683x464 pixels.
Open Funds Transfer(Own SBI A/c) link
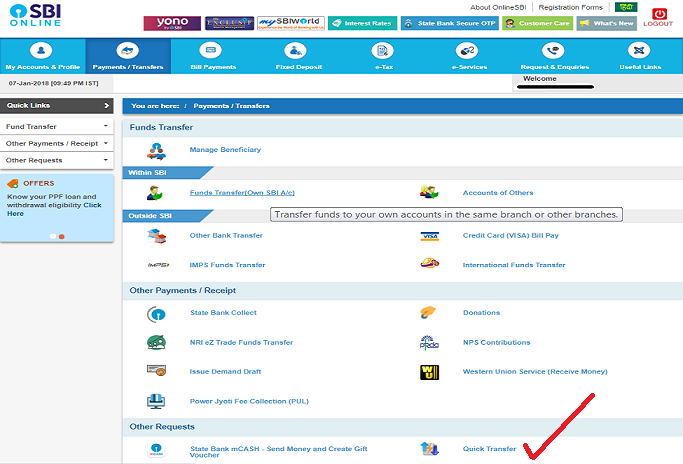click(242, 193)
